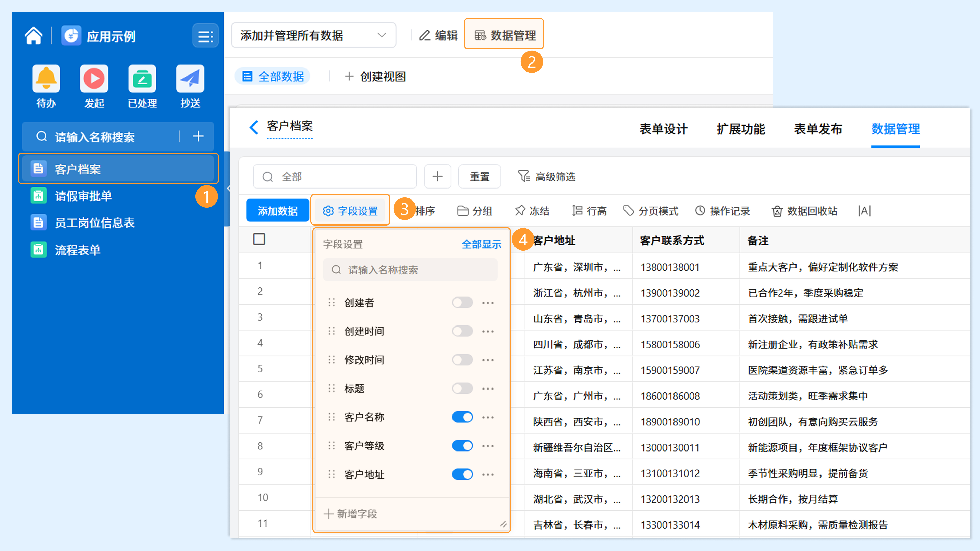The image size is (980, 551).
Task: Open 字段设置 gear button
Action: (350, 210)
